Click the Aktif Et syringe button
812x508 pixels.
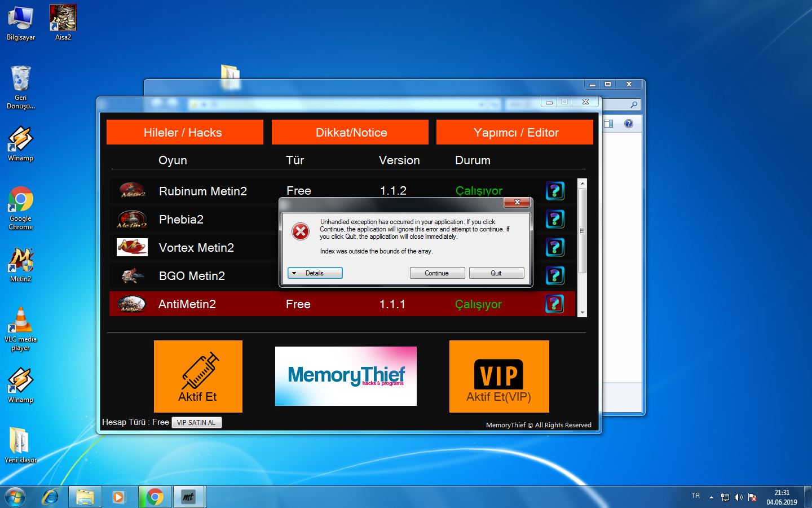[198, 376]
